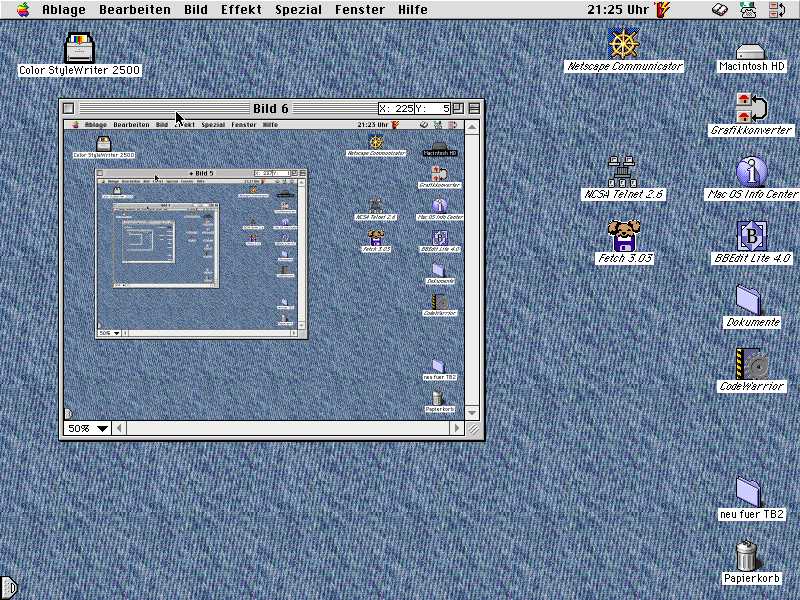This screenshot has width=800, height=600.
Task: Select the Grafikkonverter desktop icon
Action: point(751,108)
